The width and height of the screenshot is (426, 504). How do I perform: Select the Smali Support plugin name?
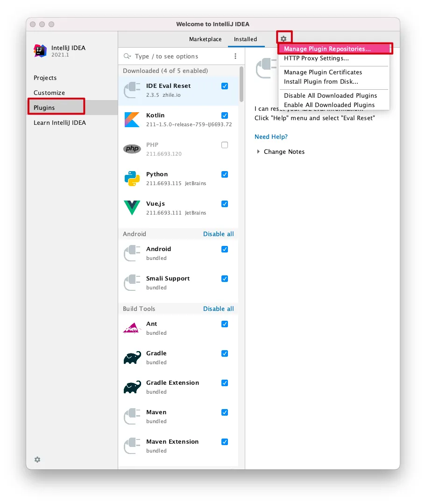(x=168, y=278)
